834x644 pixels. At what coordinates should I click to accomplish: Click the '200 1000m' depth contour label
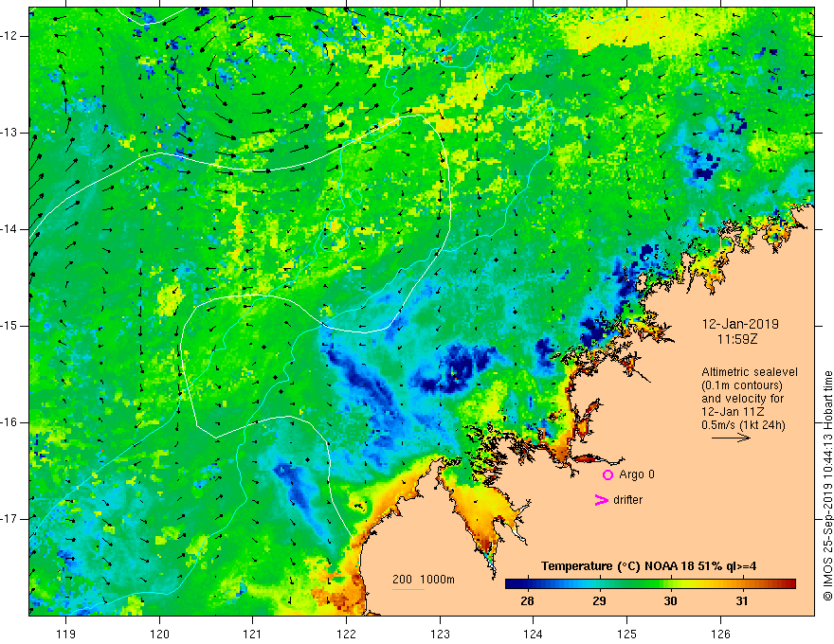[424, 580]
